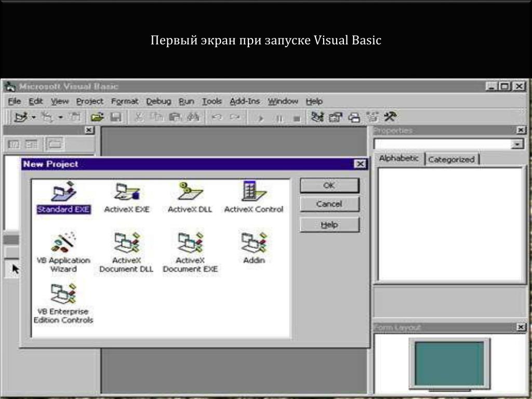Open the Window menu
Image resolution: width=532 pixels, height=399 pixels.
pos(283,101)
